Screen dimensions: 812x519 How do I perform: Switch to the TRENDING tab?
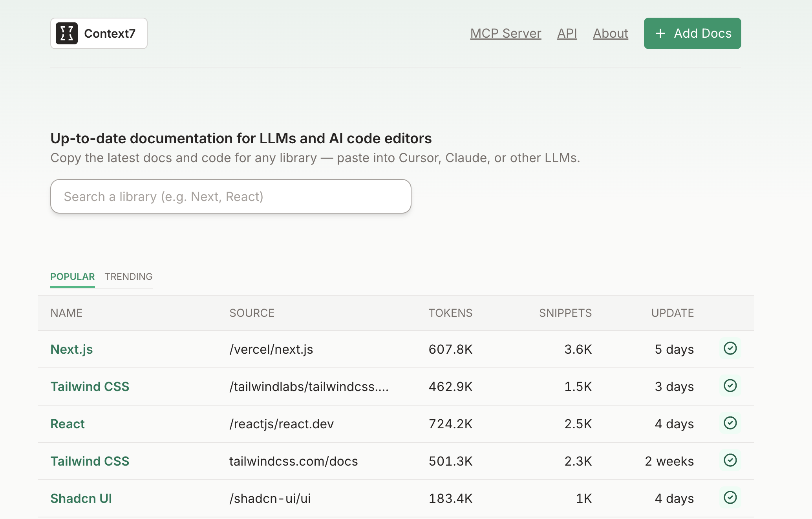point(128,277)
